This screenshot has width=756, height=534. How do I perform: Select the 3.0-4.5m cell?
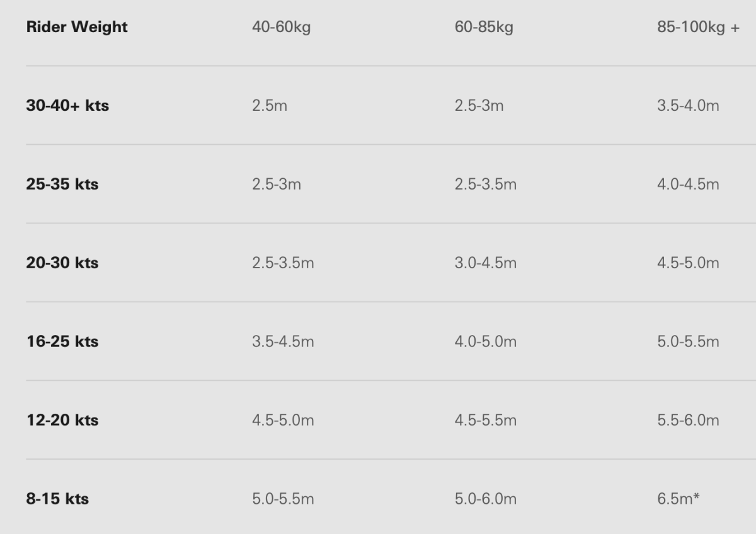pos(486,263)
